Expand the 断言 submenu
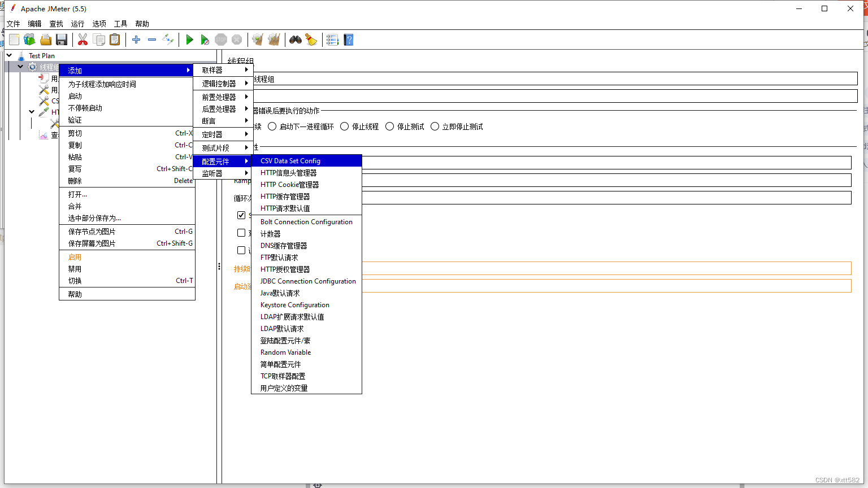This screenshot has height=488, width=868. click(223, 121)
